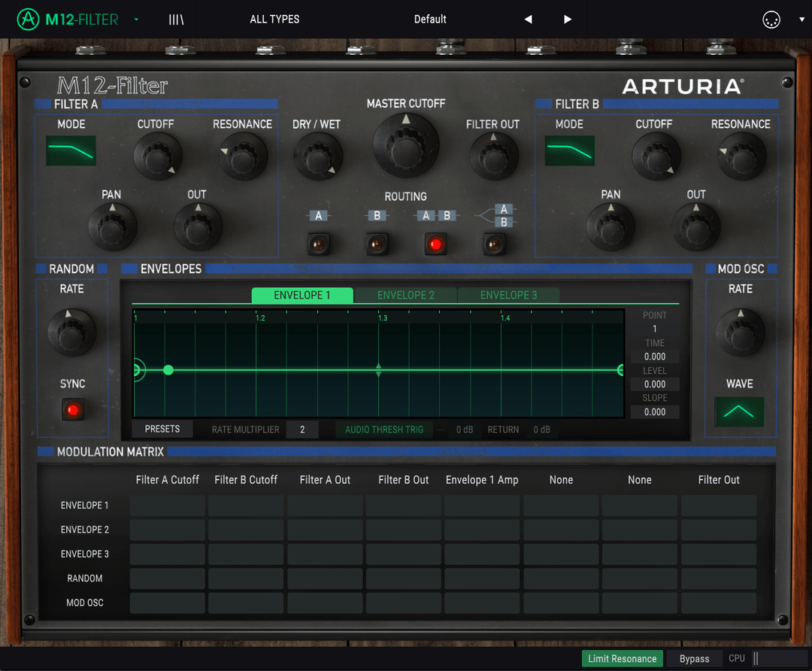Switch to Envelope 2 tab
Viewport: 812px width, 671px height.
[405, 296]
